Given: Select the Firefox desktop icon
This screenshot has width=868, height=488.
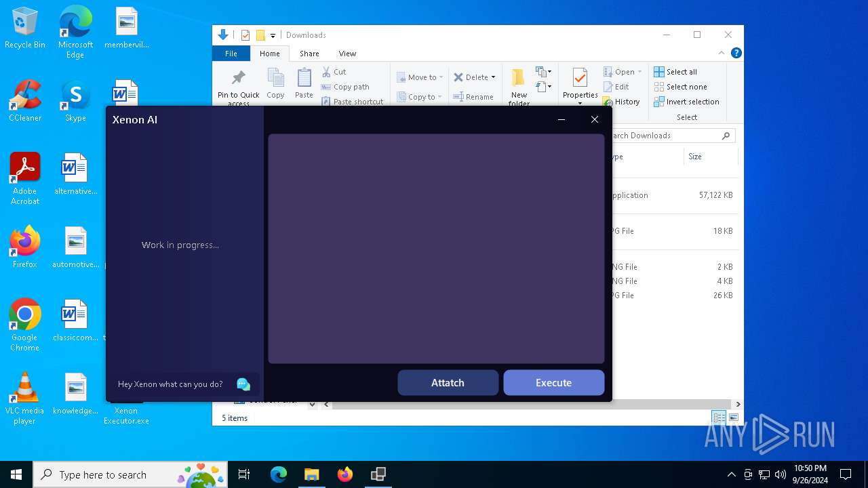Looking at the screenshot, I should 25,247.
